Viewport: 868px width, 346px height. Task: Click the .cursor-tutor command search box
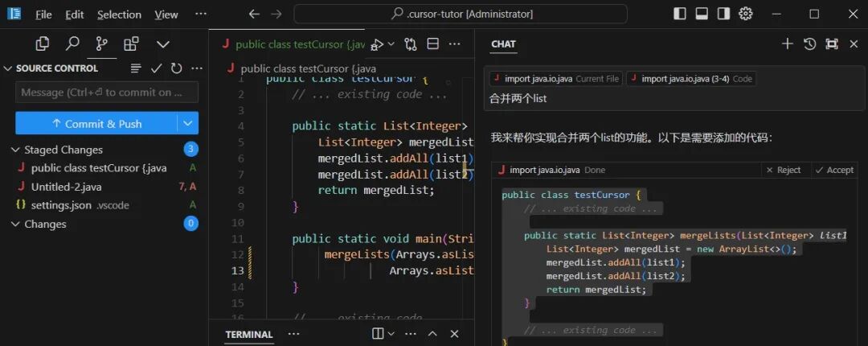tap(461, 14)
